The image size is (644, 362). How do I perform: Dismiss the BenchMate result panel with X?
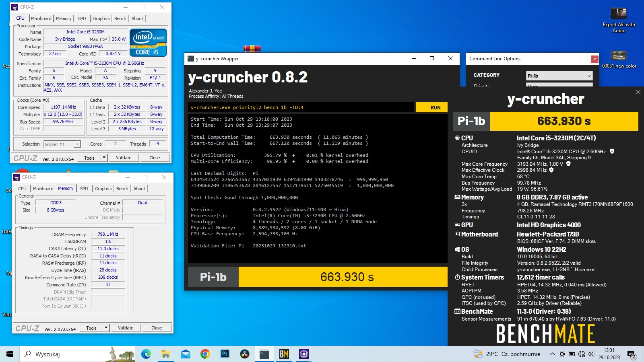(x=638, y=92)
